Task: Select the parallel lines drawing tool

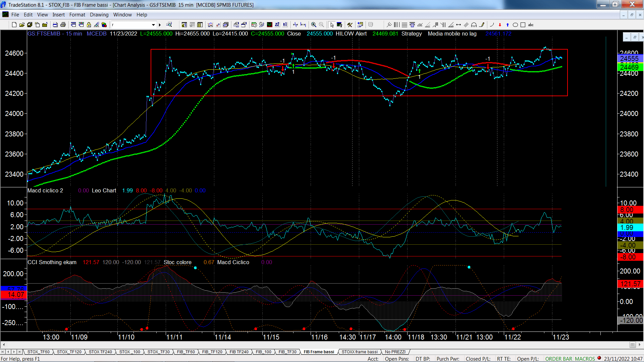Action: point(466,25)
